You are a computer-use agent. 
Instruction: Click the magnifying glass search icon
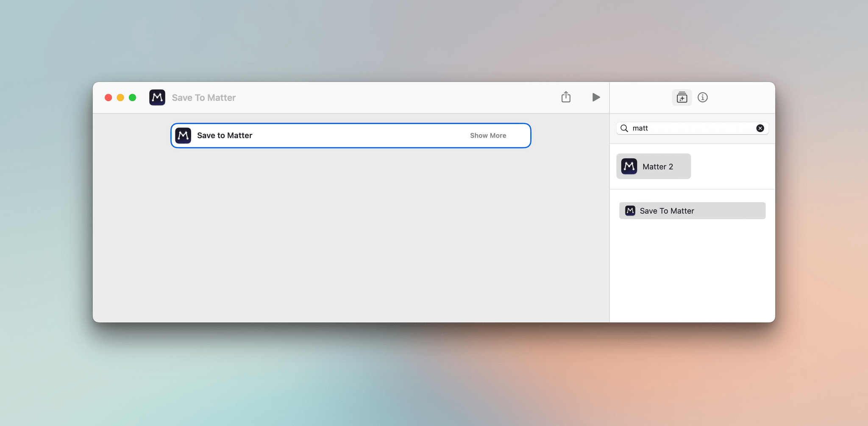click(624, 128)
